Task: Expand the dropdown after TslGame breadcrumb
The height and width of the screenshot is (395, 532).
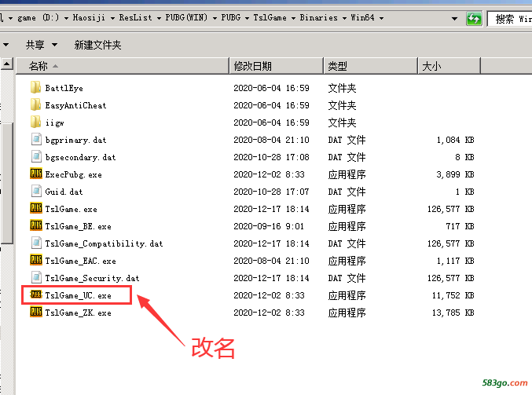Action: (293, 18)
